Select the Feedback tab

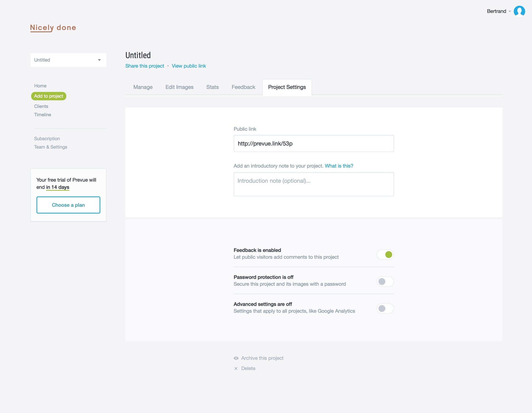tap(243, 87)
